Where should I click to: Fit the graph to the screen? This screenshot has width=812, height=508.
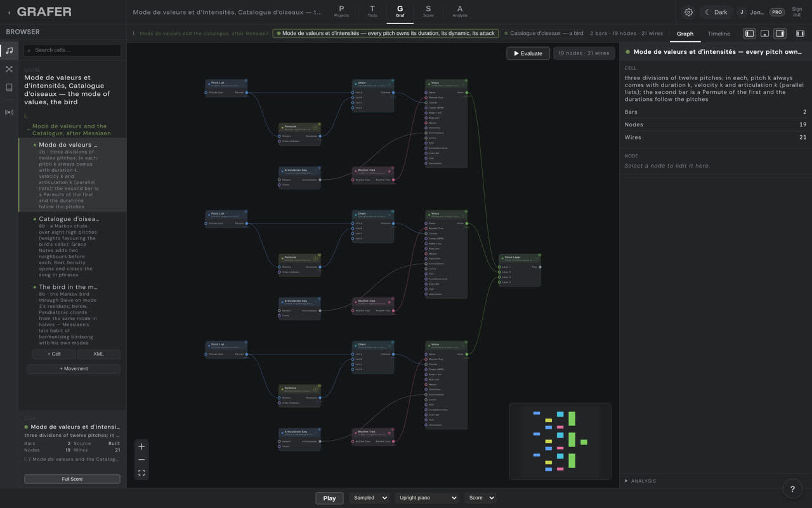141,473
